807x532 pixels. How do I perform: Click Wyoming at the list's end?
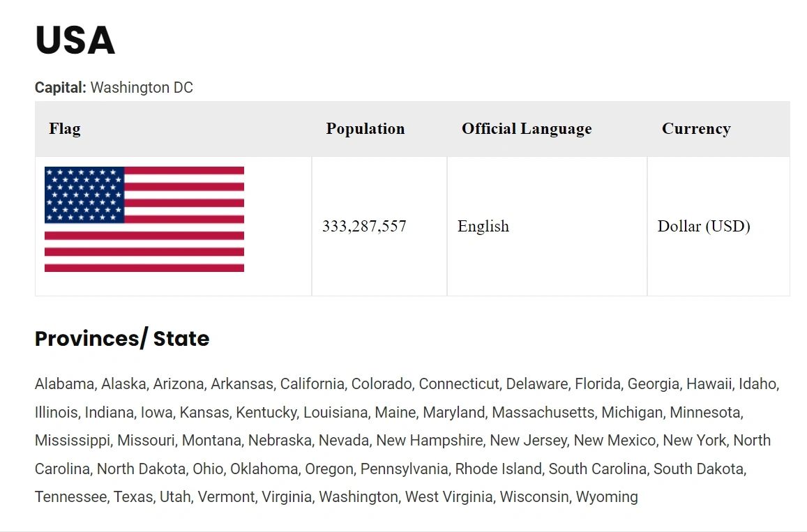(607, 497)
